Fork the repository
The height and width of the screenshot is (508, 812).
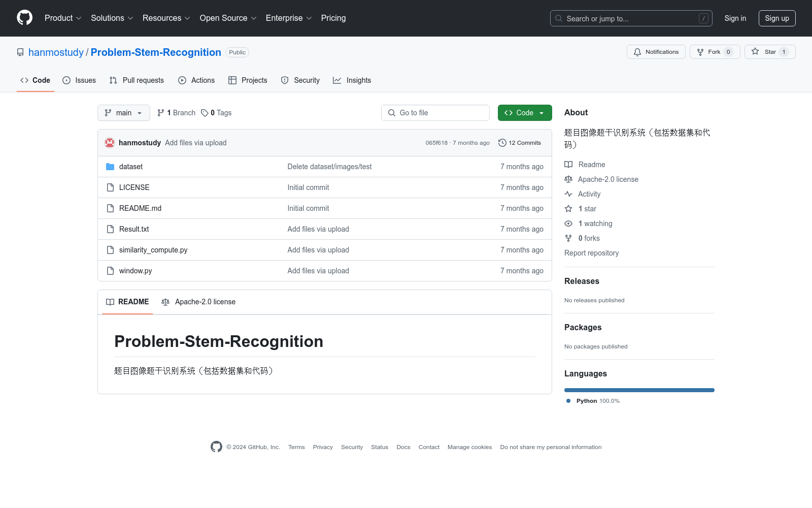pos(715,52)
